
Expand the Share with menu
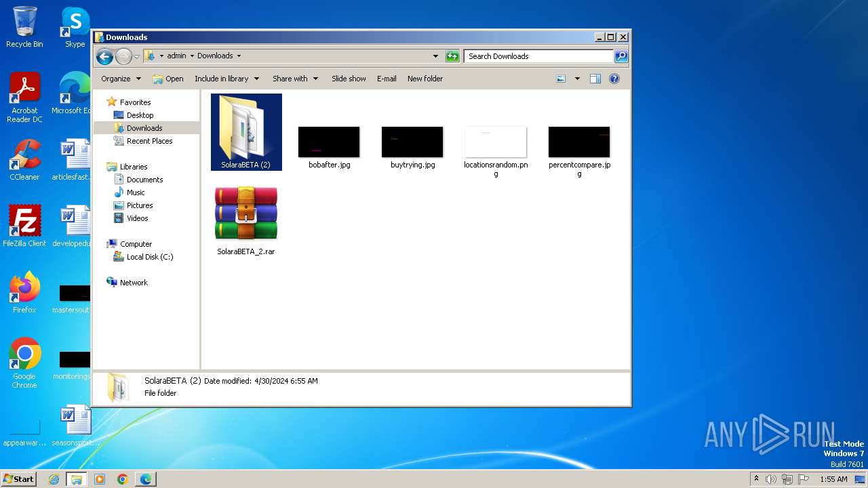[x=295, y=79]
